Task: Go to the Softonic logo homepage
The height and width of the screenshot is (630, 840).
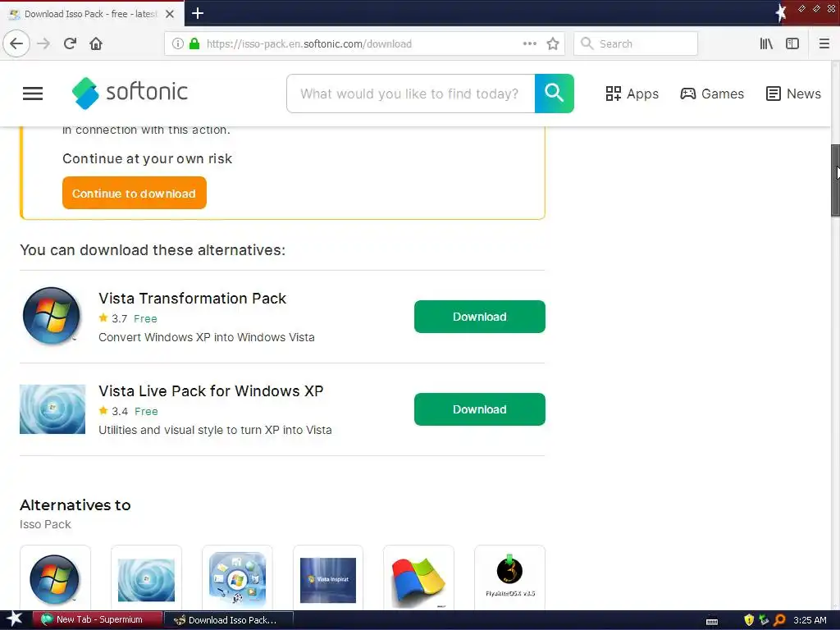Action: [x=130, y=93]
